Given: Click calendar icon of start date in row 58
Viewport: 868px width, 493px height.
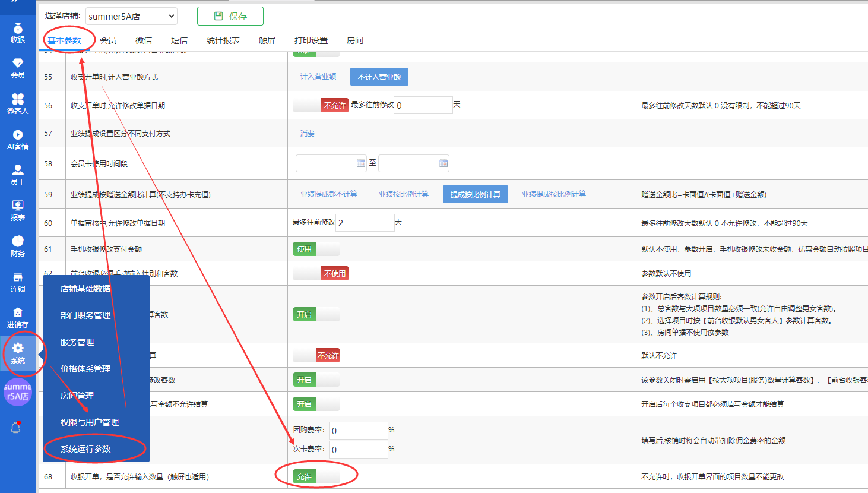Looking at the screenshot, I should pyautogui.click(x=361, y=163).
